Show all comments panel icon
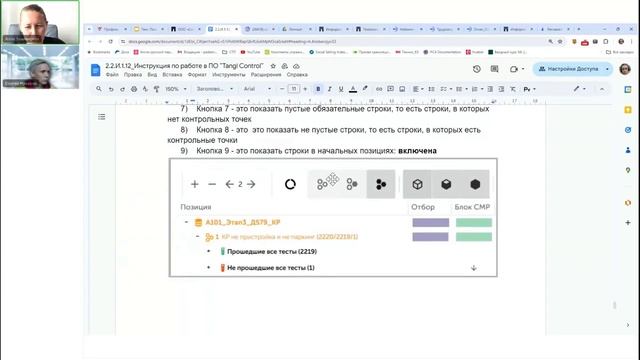This screenshot has height=360, width=640. pos(495,69)
